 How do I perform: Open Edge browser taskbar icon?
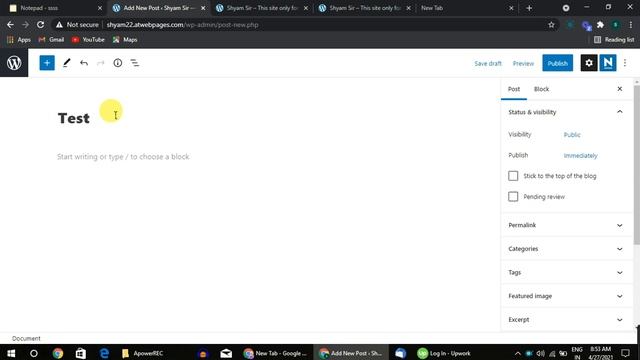(104, 353)
